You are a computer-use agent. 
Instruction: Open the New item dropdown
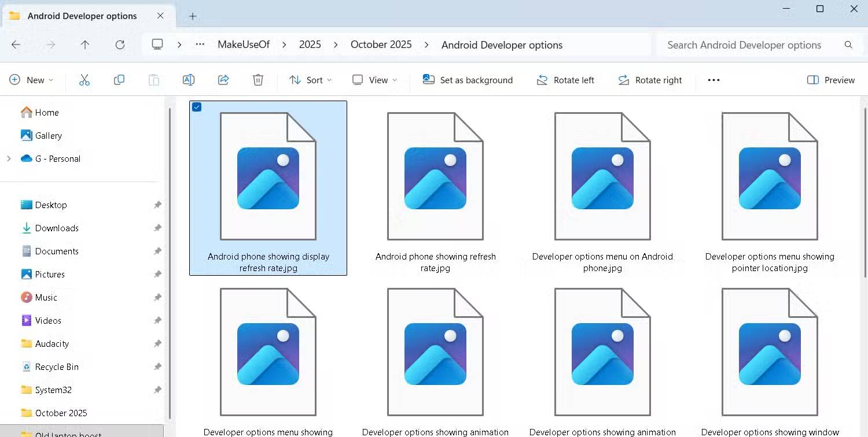(x=31, y=80)
